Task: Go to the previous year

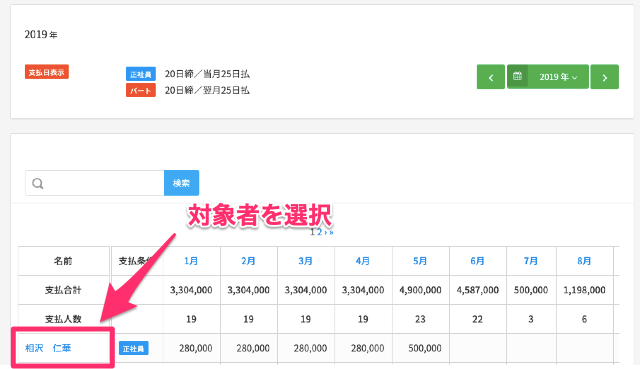Action: click(x=491, y=77)
